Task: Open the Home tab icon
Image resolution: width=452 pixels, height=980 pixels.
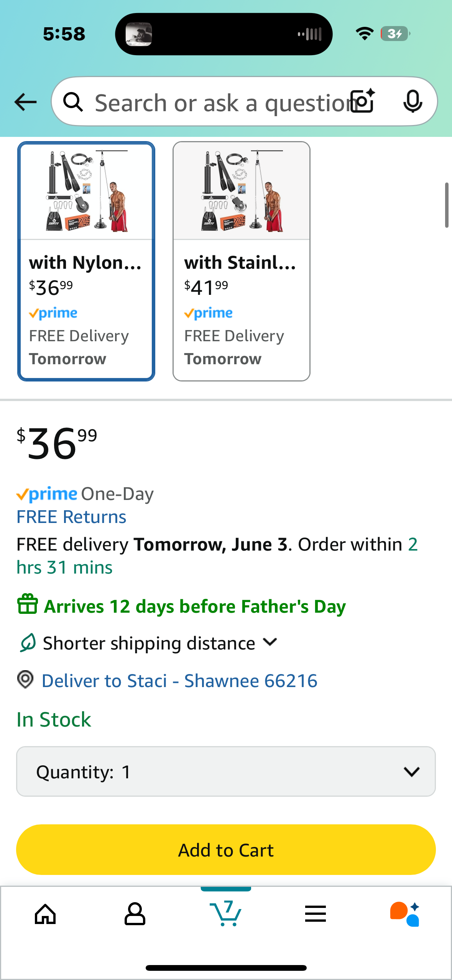Action: coord(45,914)
